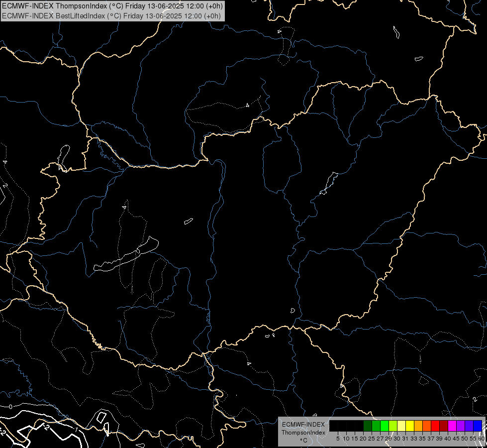Viewport: 487px width, 448px height.
Task: Click the dark orange 35–37 legend swatch
Action: (427, 426)
